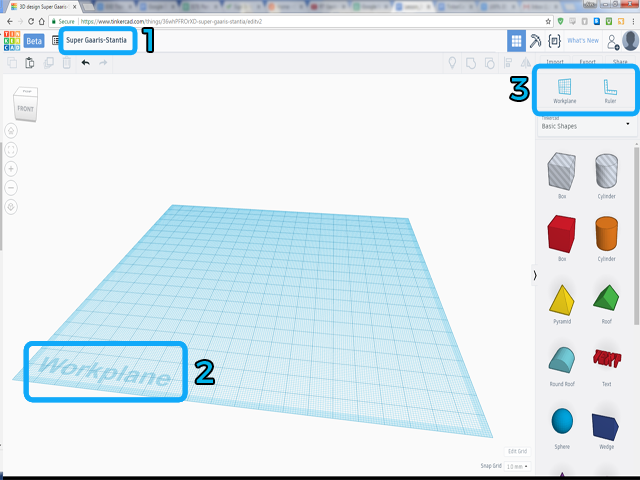This screenshot has width=640, height=480.
Task: Undo the last action
Action: coord(85,62)
